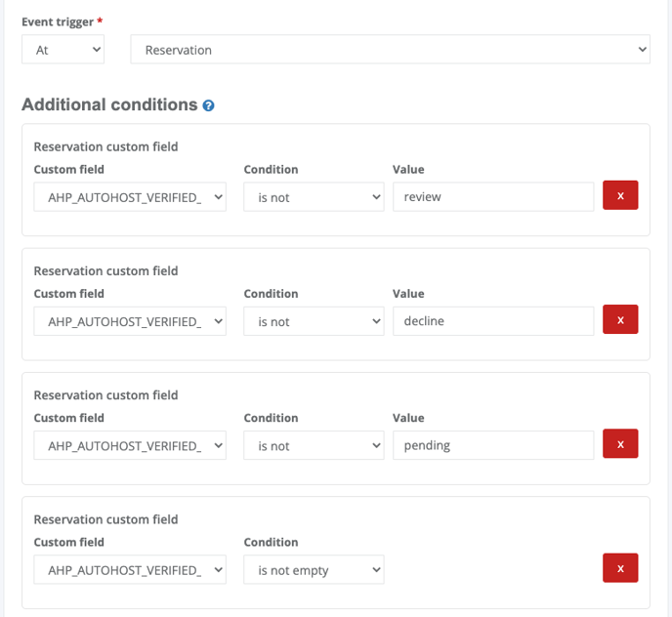The width and height of the screenshot is (672, 617).
Task: Change the condition dropdown for pending row
Action: [314, 445]
